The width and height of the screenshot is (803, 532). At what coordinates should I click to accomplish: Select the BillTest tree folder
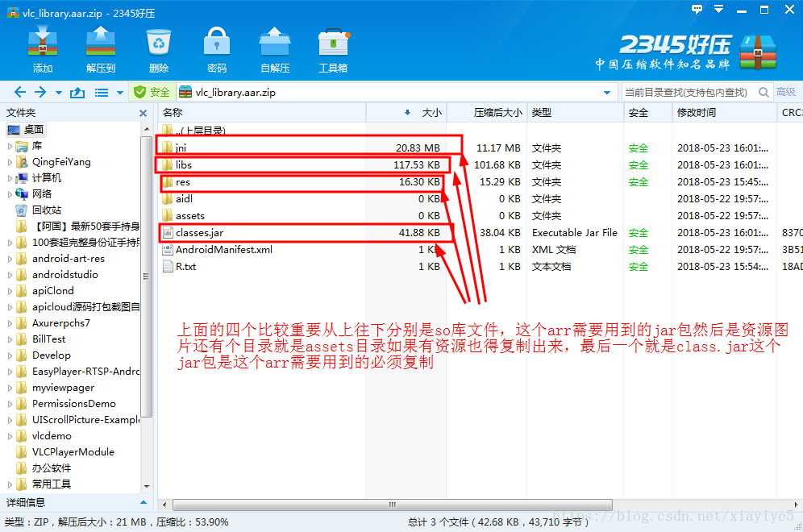click(x=40, y=339)
